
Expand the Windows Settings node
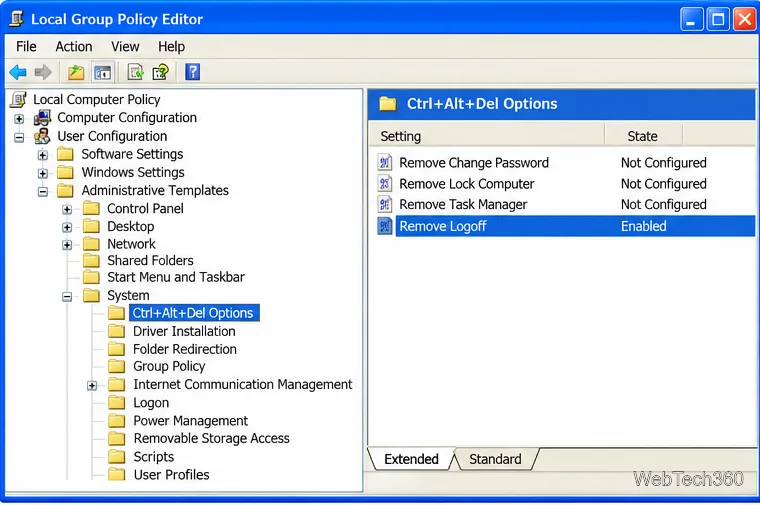coord(43,174)
